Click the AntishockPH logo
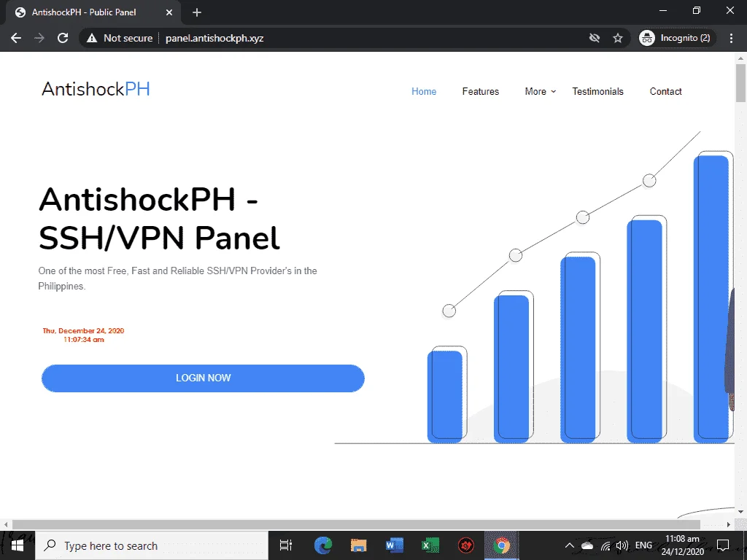This screenshot has width=747, height=560. click(x=96, y=89)
